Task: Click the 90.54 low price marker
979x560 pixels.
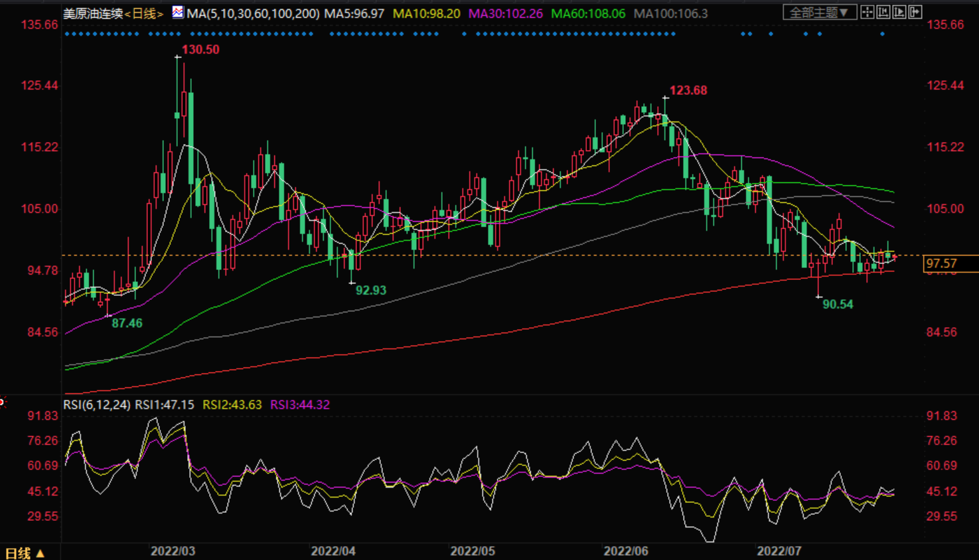Action: (838, 305)
